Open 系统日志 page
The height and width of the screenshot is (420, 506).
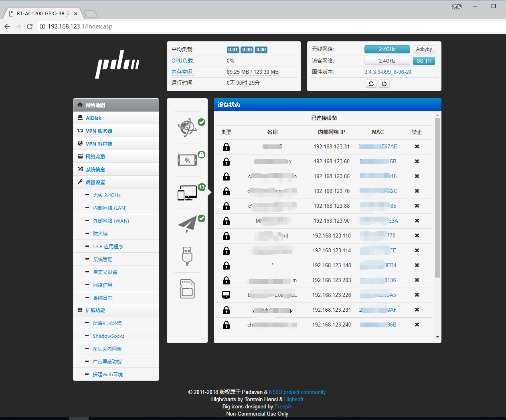[116, 298]
